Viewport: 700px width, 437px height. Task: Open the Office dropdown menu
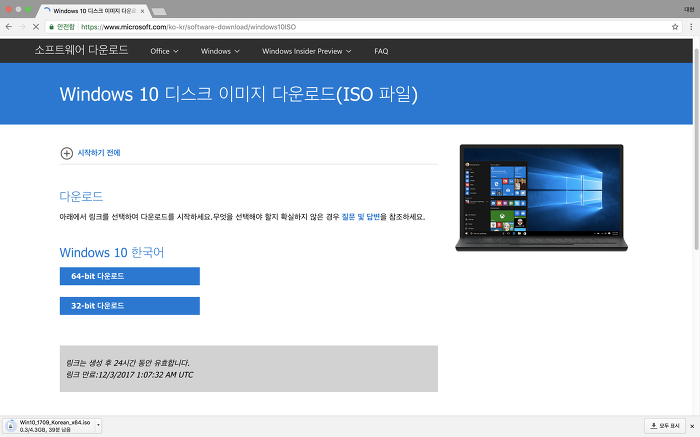[164, 51]
